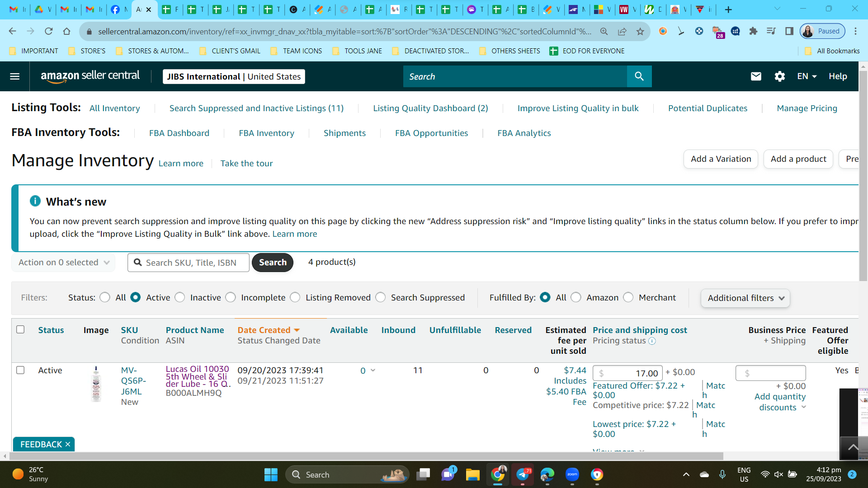The width and height of the screenshot is (868, 488).
Task: Open a new browser tab
Action: [728, 9]
